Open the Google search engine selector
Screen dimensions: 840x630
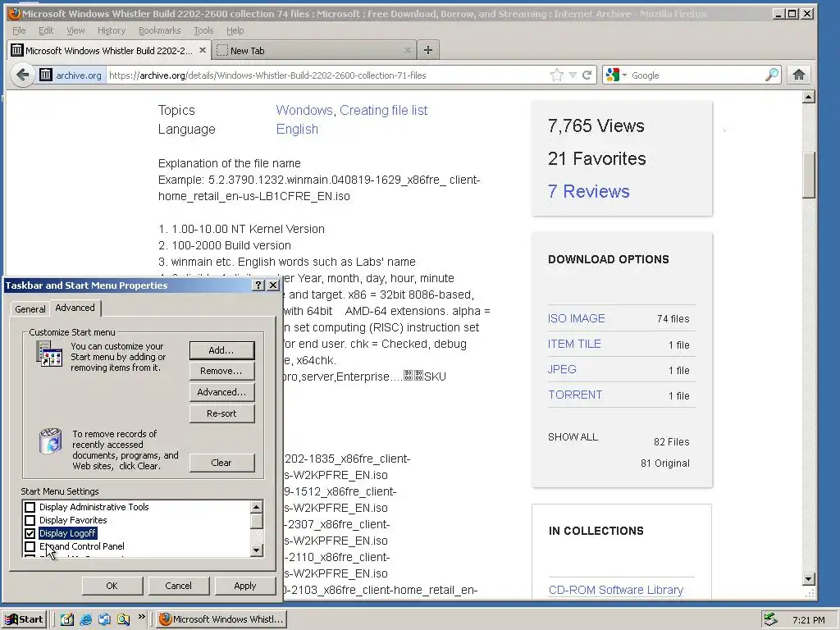tap(616, 75)
